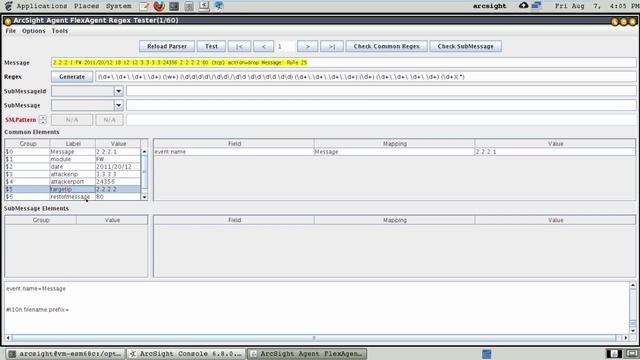Select the targetip label cell
640x360 pixels.
[x=73, y=189]
